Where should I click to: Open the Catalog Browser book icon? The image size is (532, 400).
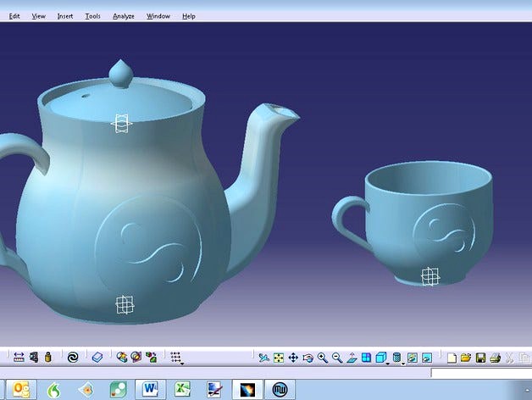[x=97, y=358]
